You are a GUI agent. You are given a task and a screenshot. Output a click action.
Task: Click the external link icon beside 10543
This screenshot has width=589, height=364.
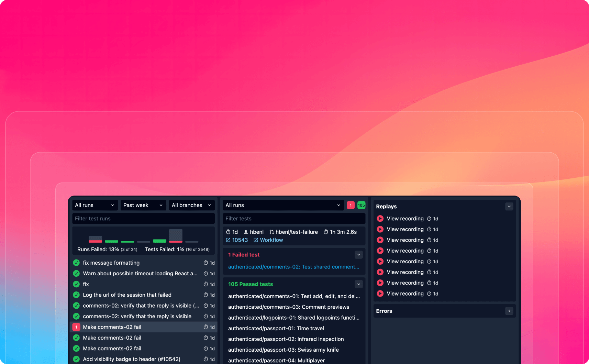228,240
